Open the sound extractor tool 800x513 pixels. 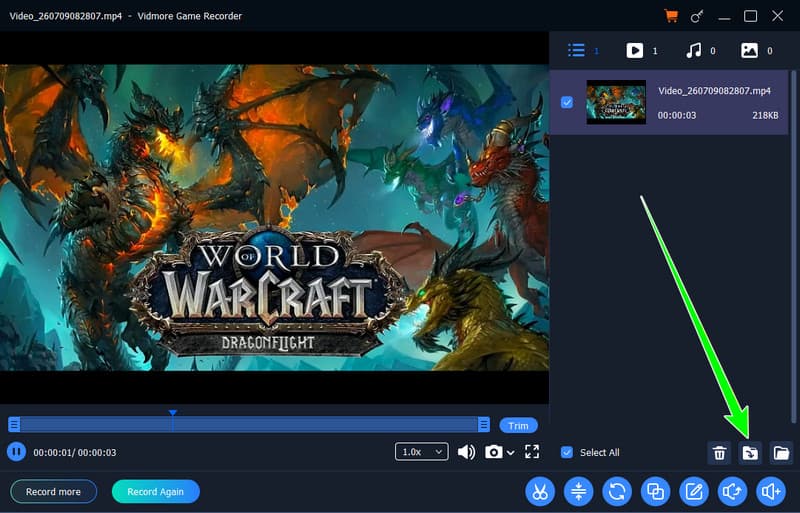pyautogui.click(x=733, y=492)
